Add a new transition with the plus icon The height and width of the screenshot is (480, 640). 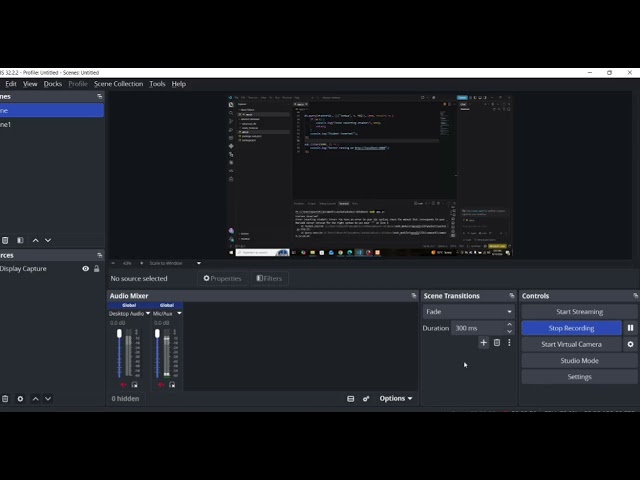coord(484,342)
